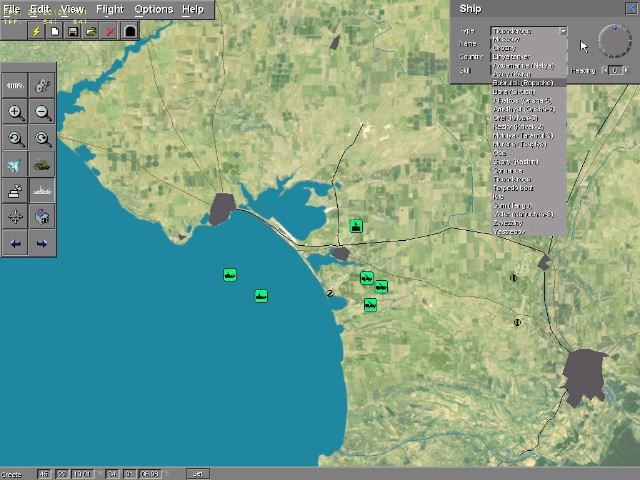The image size is (640, 480).
Task: Click the lightning bolt fly mission icon
Action: (x=37, y=31)
